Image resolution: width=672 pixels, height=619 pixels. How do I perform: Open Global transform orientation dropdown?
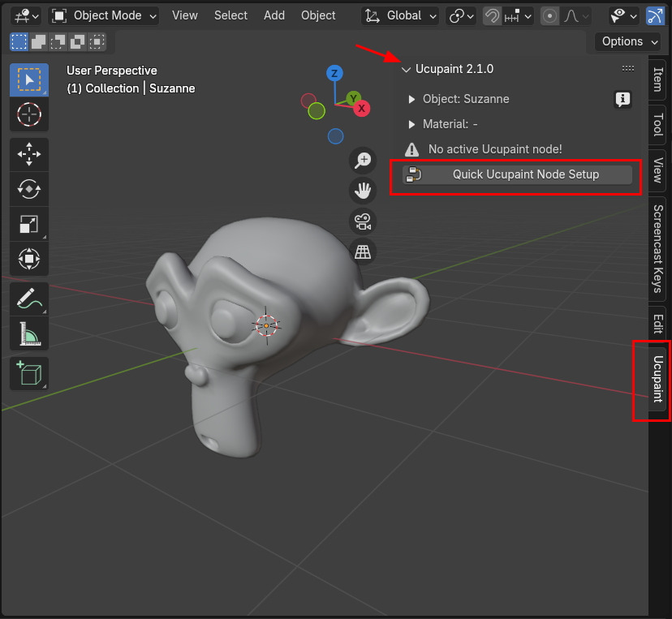pos(400,16)
